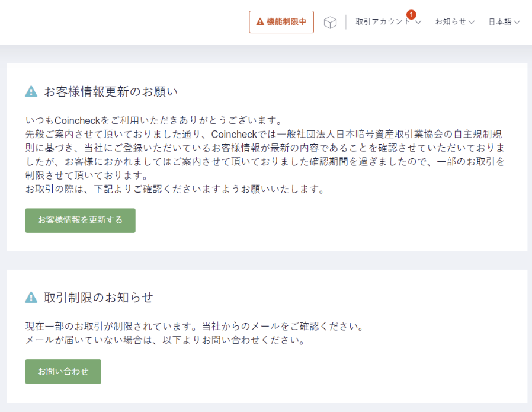Viewport: 532px width, 412px height.
Task: Click warning icon beside お客様情報更新のお願い
Action: (31, 92)
